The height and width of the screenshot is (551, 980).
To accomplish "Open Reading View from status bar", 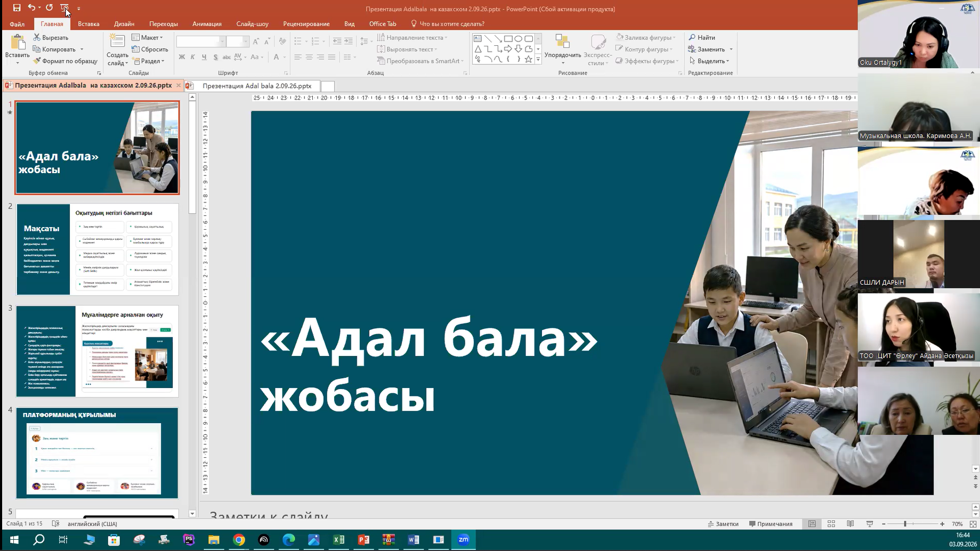I will point(851,524).
